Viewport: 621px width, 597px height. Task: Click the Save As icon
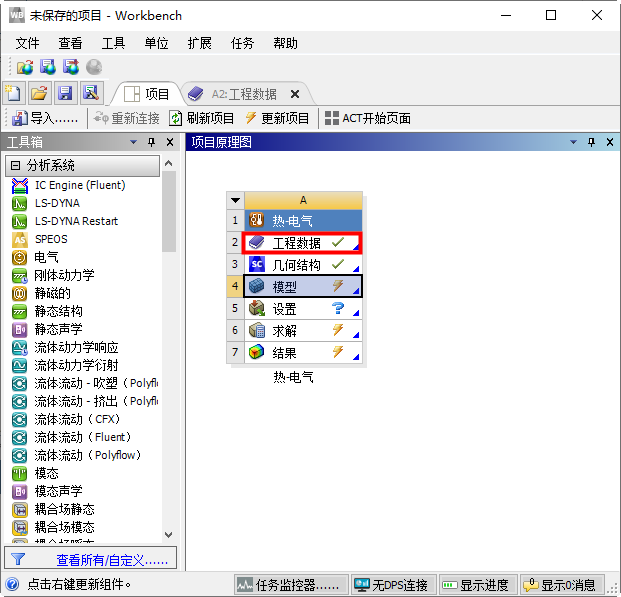[91, 93]
